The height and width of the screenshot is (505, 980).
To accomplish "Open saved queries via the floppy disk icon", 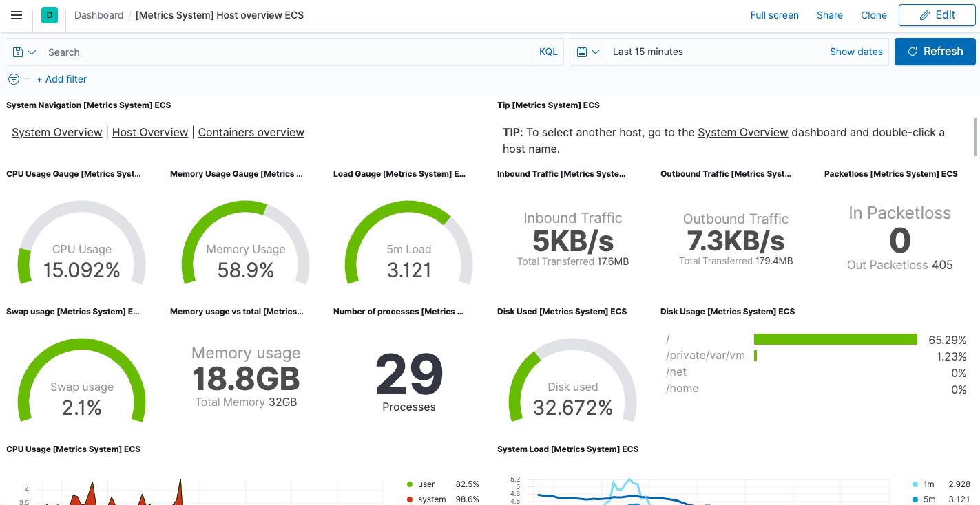I will (19, 52).
